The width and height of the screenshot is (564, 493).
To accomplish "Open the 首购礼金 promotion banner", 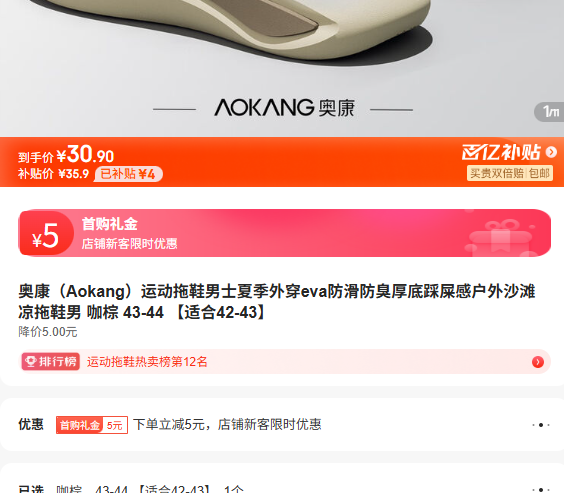I will tap(285, 233).
